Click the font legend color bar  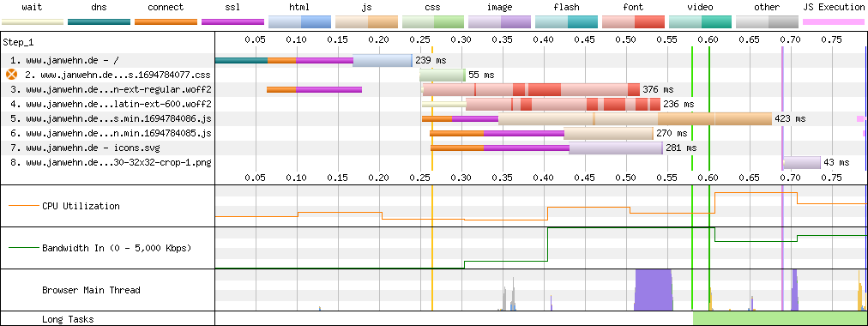point(633,22)
